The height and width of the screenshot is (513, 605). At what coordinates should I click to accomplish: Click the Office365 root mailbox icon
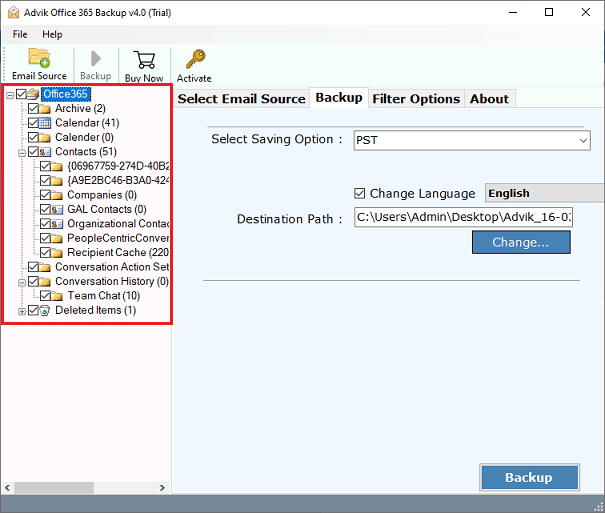coord(33,94)
